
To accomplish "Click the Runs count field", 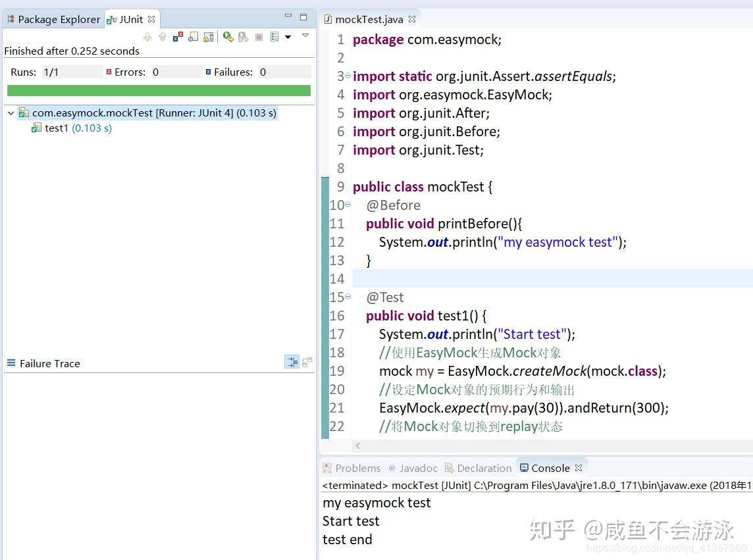I will click(x=72, y=72).
